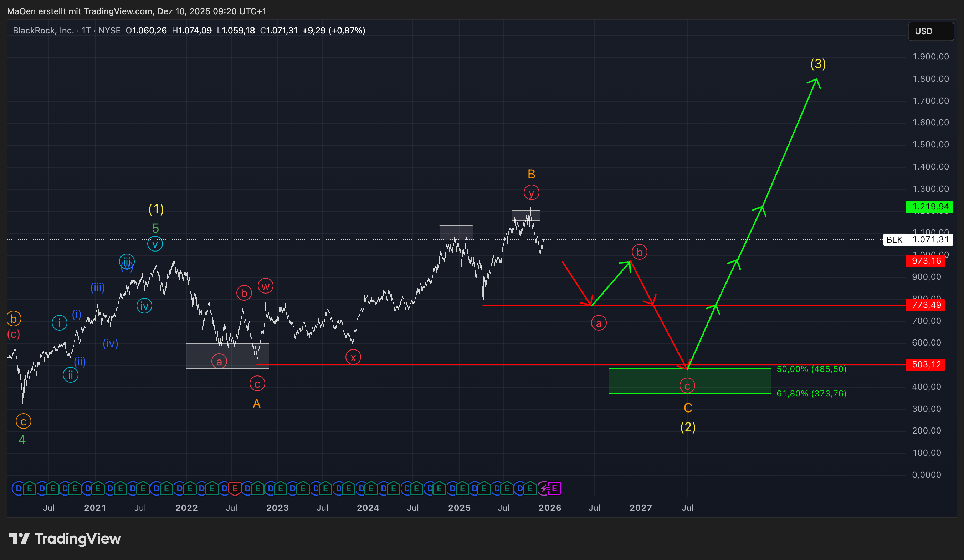964x560 pixels.
Task: Click the red 503,12 price level label
Action: pos(925,364)
